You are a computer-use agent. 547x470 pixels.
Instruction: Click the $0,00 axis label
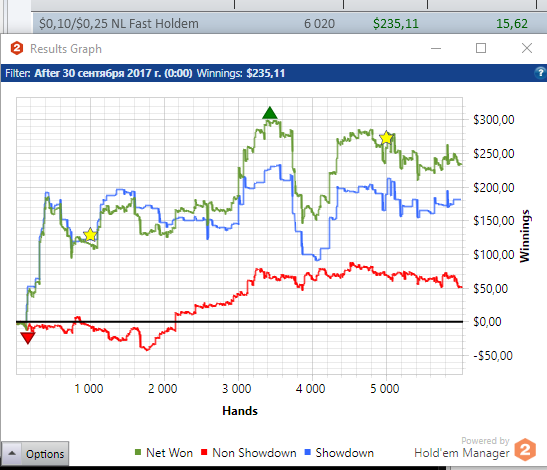pyautogui.click(x=487, y=321)
